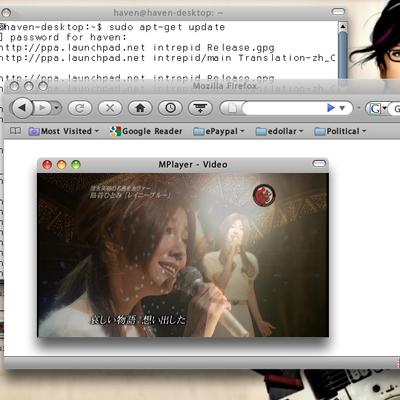This screenshot has height=400, width=400.
Task: Reload the page in Firefox
Action: (x=80, y=108)
